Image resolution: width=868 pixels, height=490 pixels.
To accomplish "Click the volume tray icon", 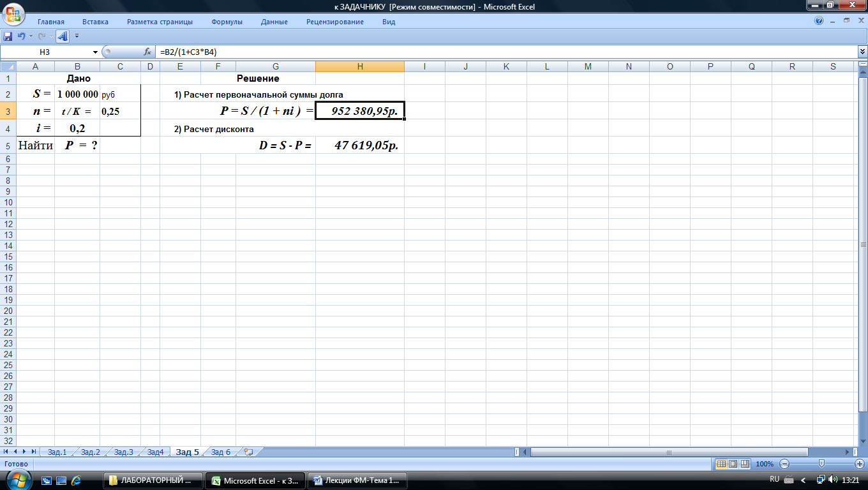I will coord(834,480).
